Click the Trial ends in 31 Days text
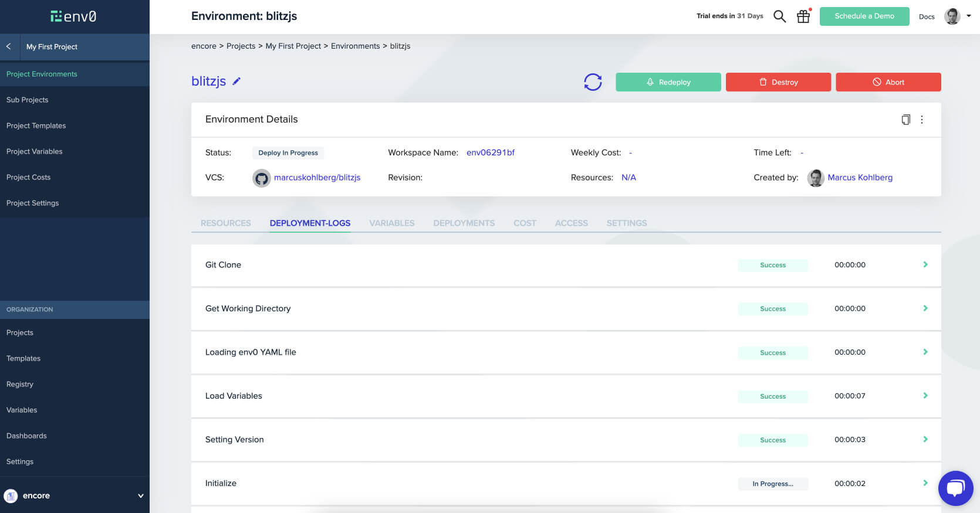This screenshot has width=980, height=513. click(x=729, y=16)
